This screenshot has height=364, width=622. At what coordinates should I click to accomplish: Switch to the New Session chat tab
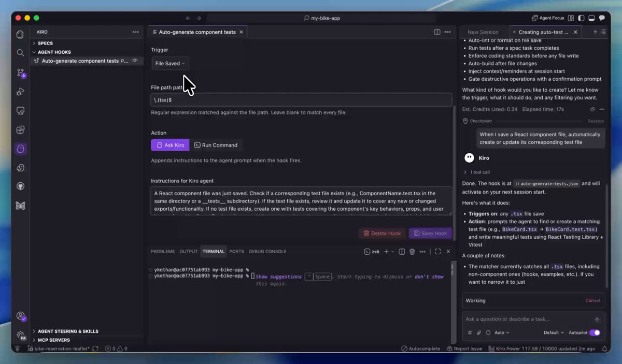(x=483, y=32)
